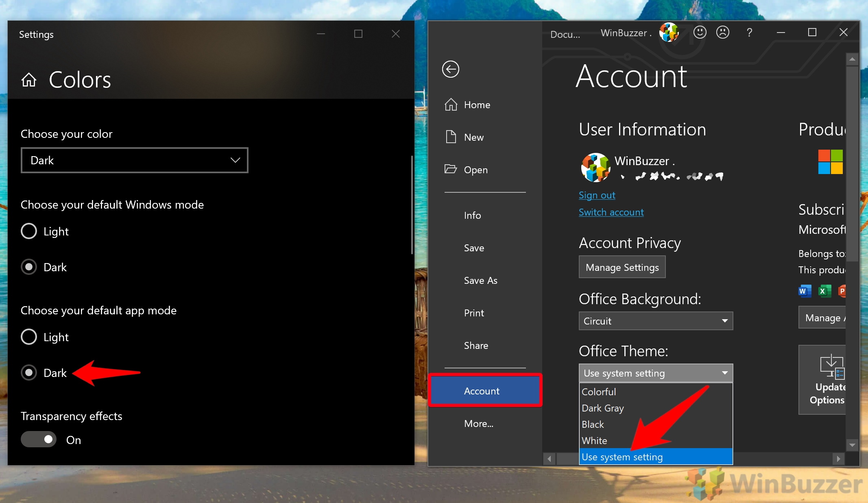Minimize the Word window
The width and height of the screenshot is (868, 503).
(x=781, y=33)
